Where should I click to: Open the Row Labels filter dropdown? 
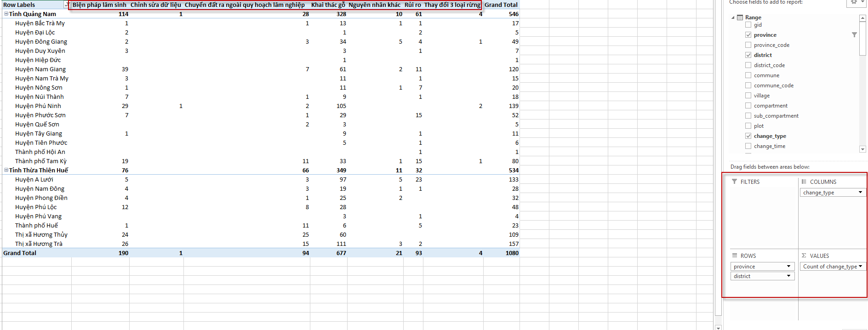(x=66, y=5)
